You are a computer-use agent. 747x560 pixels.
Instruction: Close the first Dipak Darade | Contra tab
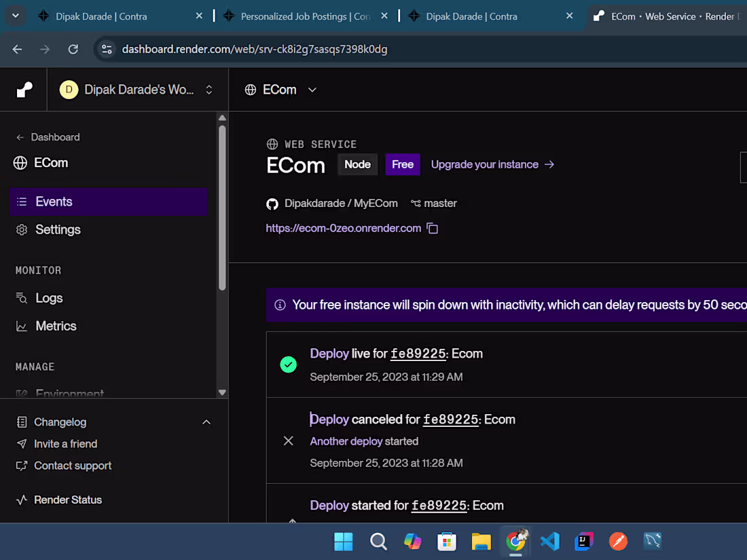(199, 16)
